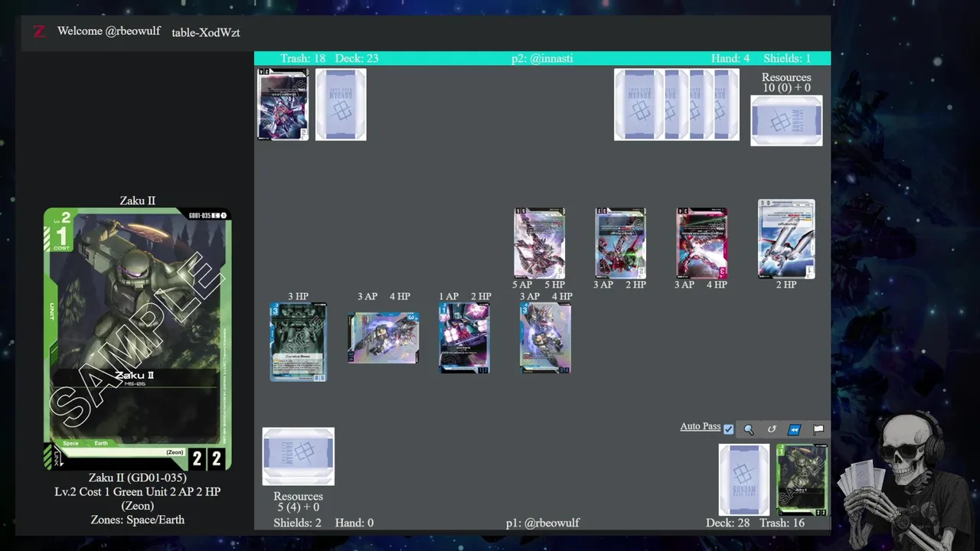980x551 pixels.
Task: Click your face-down deck pile
Action: click(x=744, y=480)
